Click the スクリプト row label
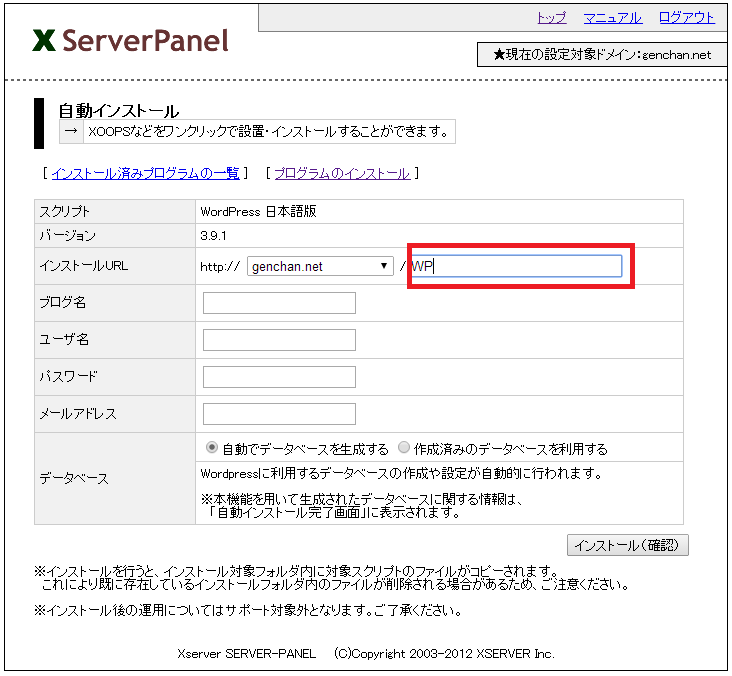 point(64,211)
